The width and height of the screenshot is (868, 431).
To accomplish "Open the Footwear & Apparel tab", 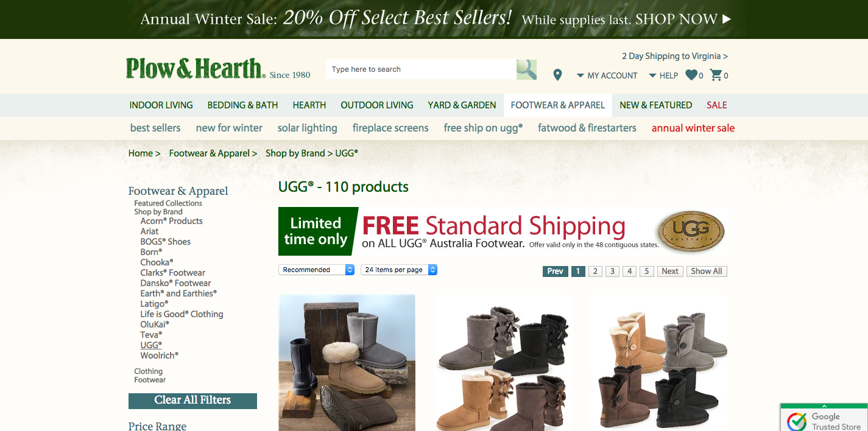I will point(558,105).
